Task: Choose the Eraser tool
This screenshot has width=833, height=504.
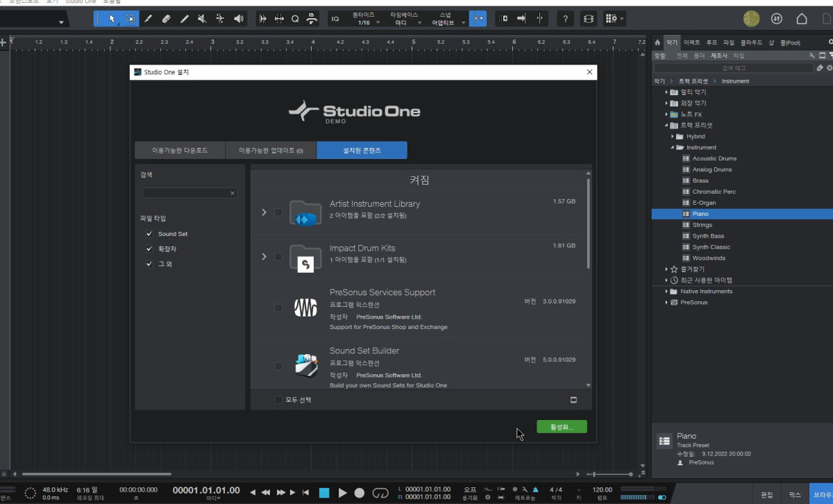Action: click(x=166, y=19)
